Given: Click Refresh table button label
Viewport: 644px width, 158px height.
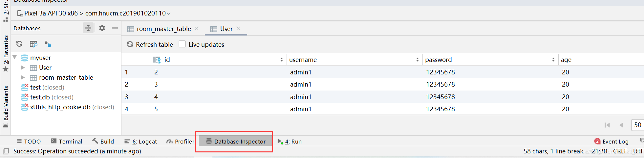Looking at the screenshot, I should [154, 44].
